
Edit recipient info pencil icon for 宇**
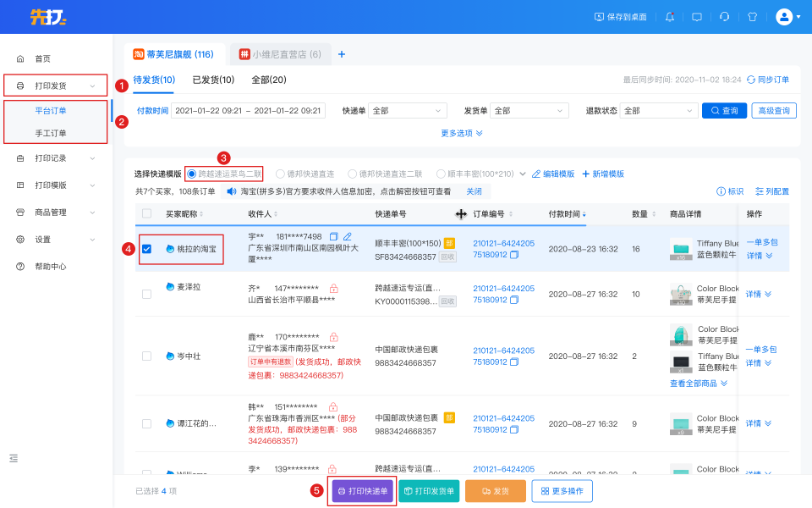tap(348, 236)
